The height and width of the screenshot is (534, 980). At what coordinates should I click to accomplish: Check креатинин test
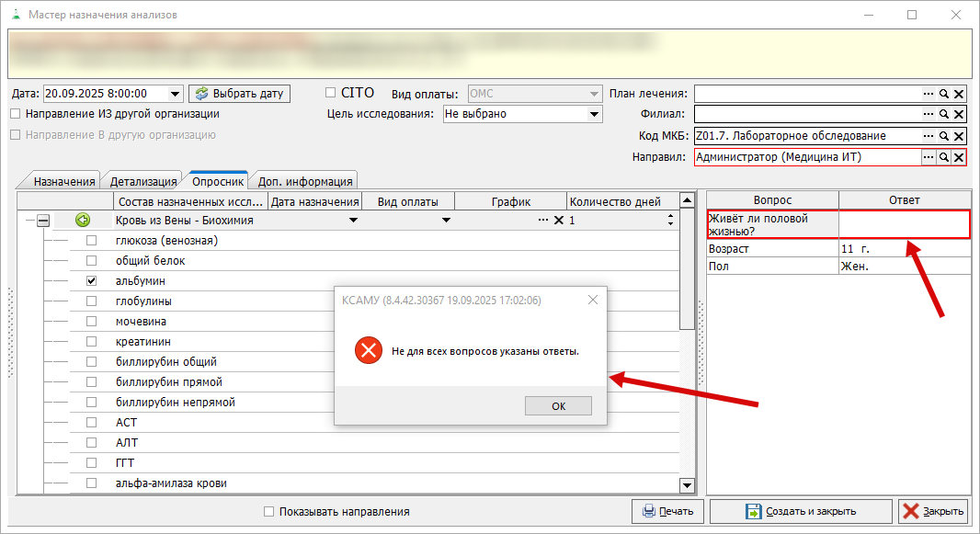point(91,342)
